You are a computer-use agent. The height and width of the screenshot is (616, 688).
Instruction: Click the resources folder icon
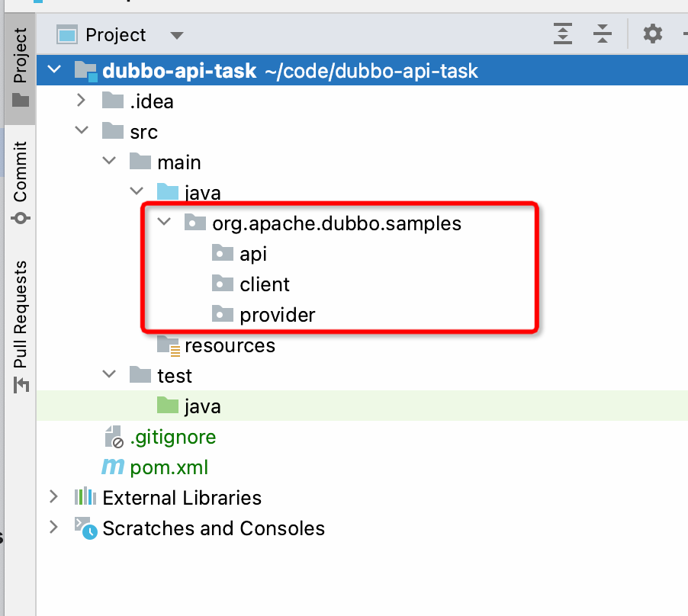(x=167, y=345)
